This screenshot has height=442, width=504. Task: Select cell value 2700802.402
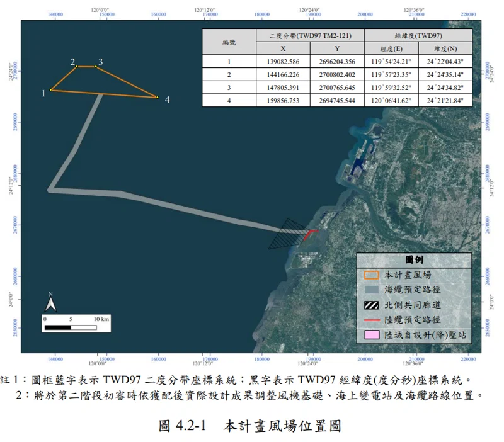tap(337, 74)
